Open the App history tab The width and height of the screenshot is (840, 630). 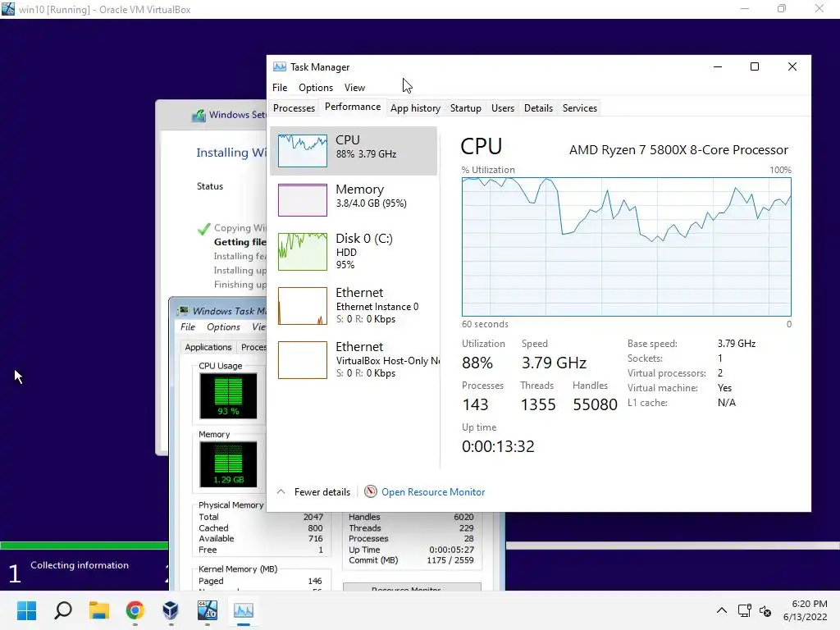tap(415, 108)
